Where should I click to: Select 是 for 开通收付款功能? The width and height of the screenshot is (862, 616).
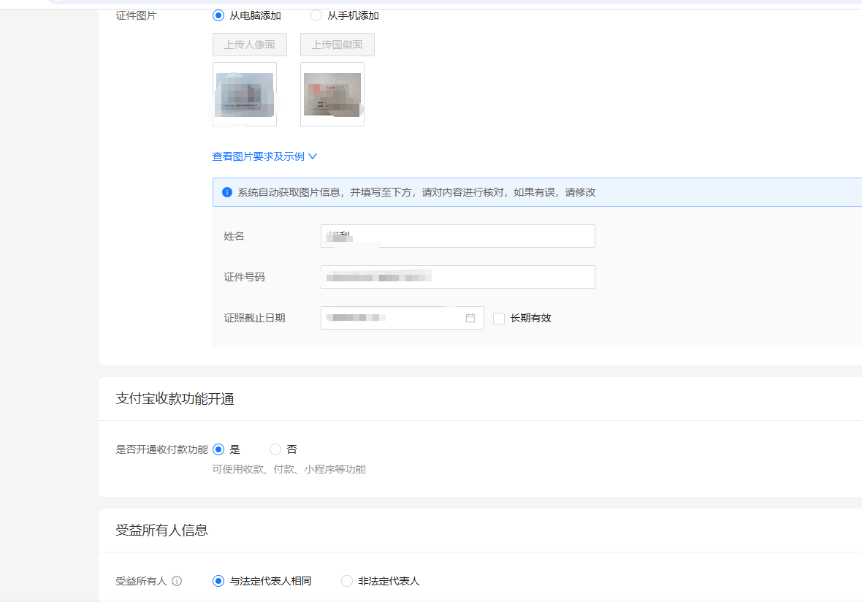[x=218, y=449]
